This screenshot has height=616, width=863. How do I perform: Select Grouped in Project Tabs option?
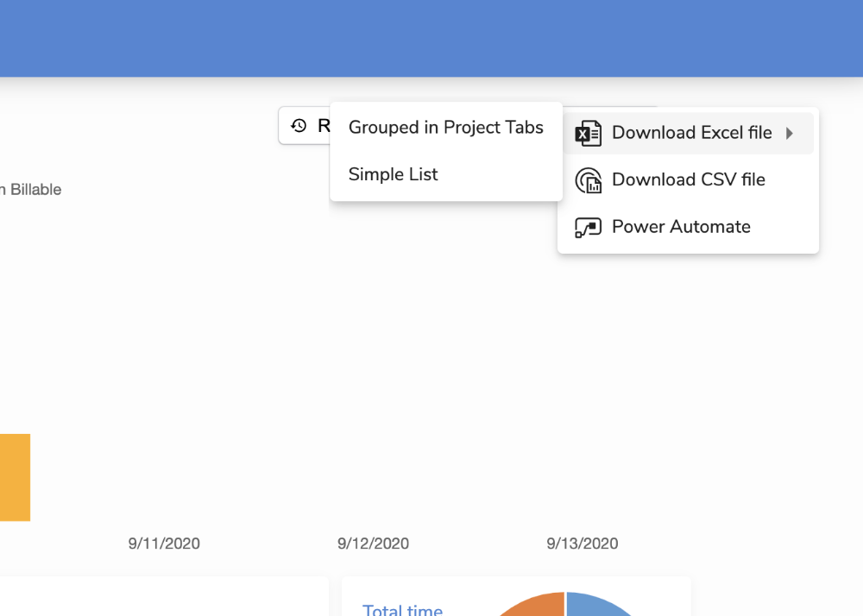[445, 128]
